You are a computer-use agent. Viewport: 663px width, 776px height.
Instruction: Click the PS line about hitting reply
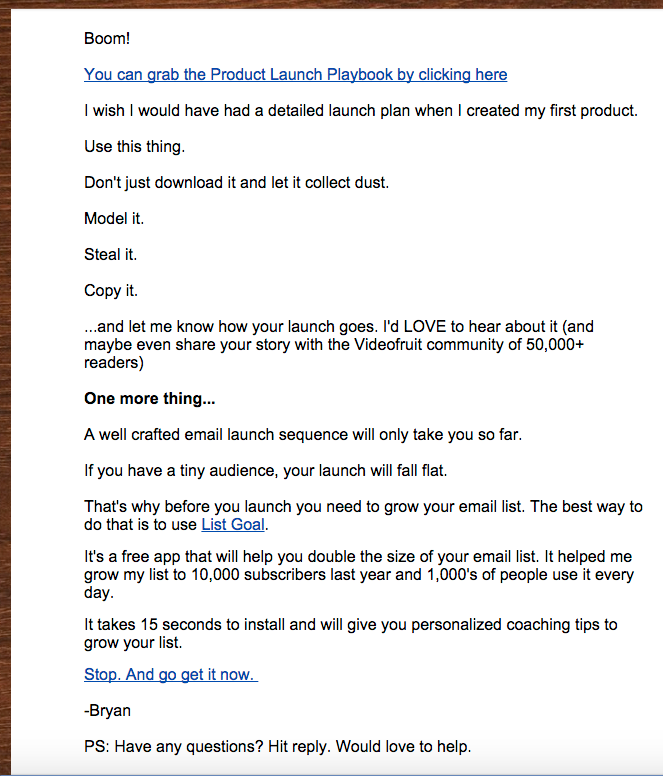pos(277,746)
